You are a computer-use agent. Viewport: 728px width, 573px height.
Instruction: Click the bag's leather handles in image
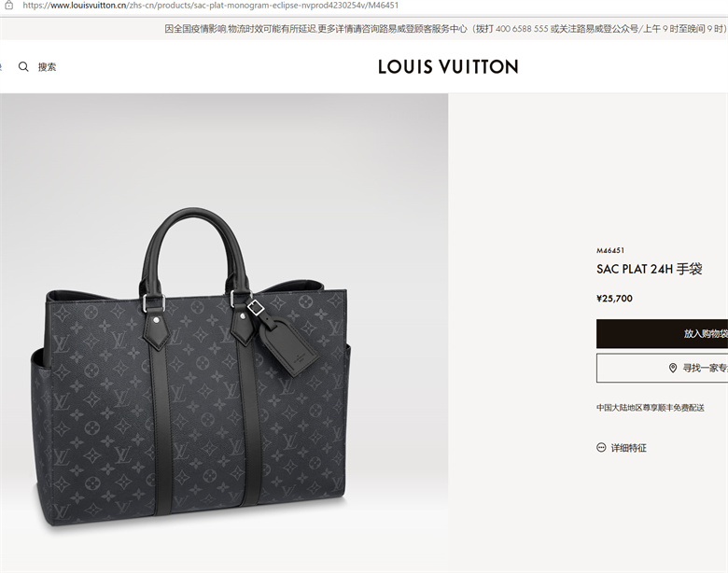point(195,251)
